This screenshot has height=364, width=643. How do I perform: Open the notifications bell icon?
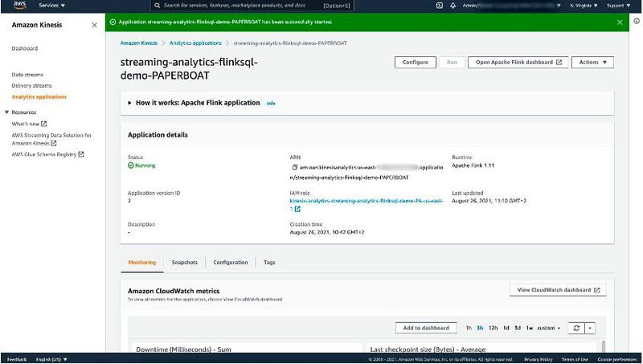453,6
